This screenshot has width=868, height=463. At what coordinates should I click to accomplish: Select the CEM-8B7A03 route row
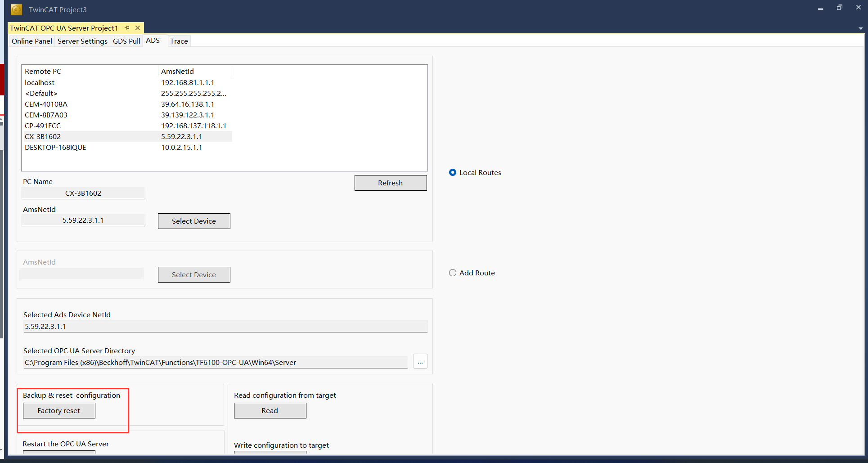click(128, 115)
